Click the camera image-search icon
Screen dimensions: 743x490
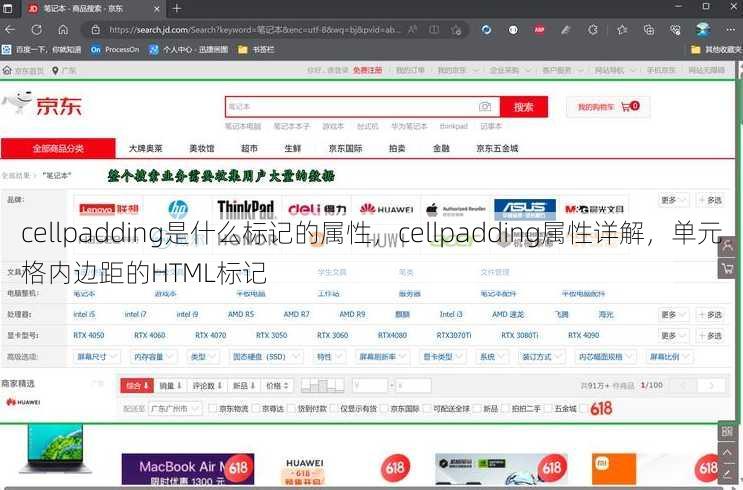click(485, 107)
